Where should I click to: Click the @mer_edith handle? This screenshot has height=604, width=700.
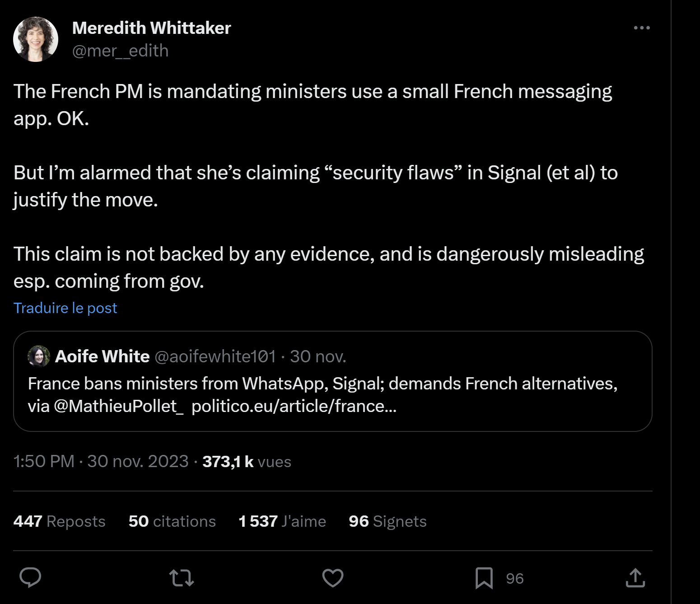point(120,51)
